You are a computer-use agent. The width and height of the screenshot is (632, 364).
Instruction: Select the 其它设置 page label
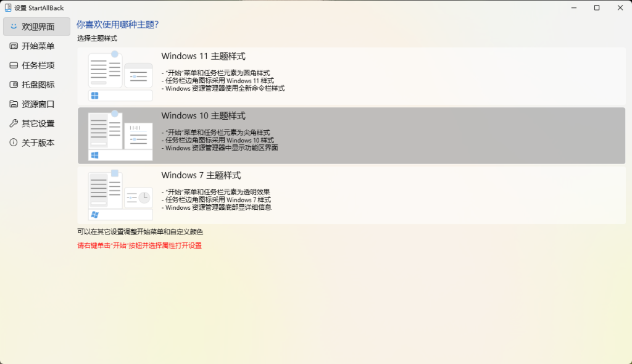38,123
